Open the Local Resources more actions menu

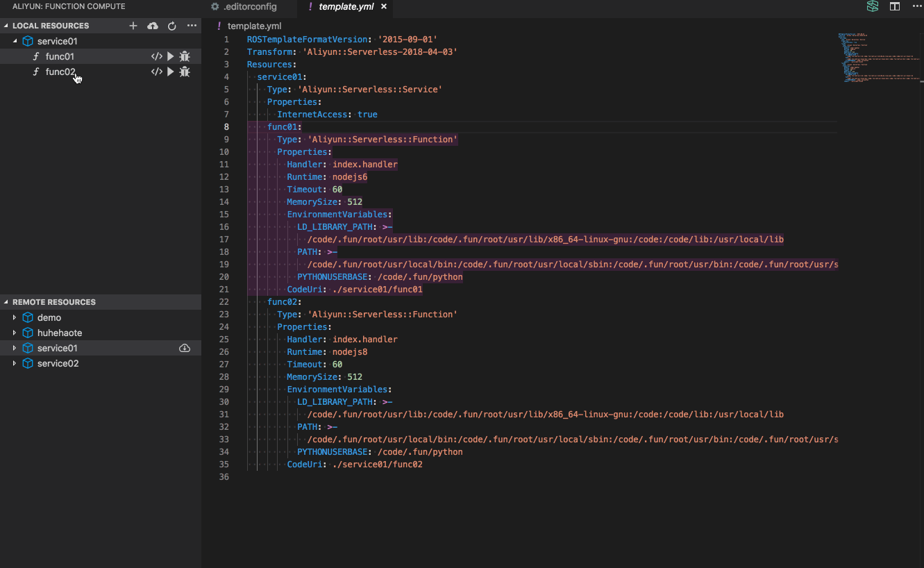[192, 26]
